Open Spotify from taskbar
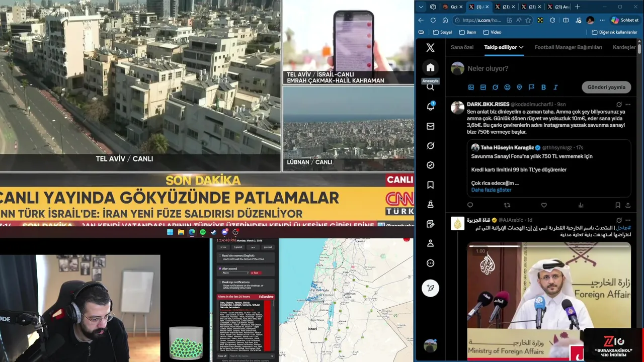Viewport: 644px width, 362px height. (x=203, y=232)
